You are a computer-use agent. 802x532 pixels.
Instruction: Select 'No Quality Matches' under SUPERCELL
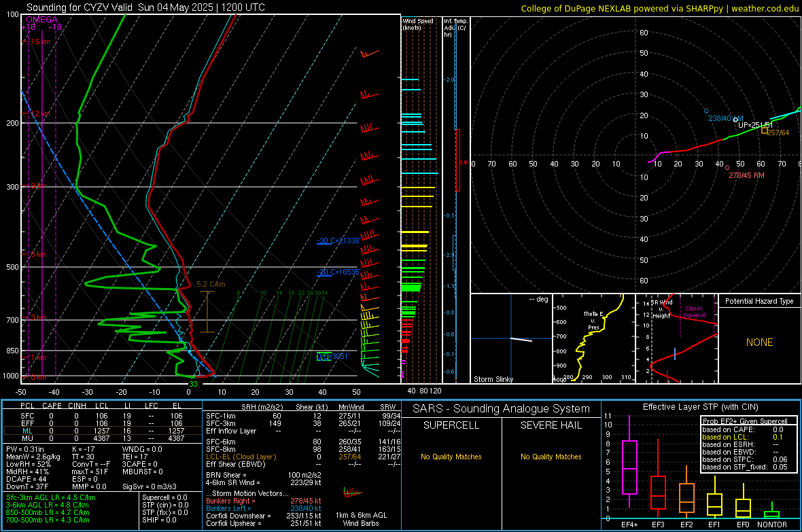[451, 457]
